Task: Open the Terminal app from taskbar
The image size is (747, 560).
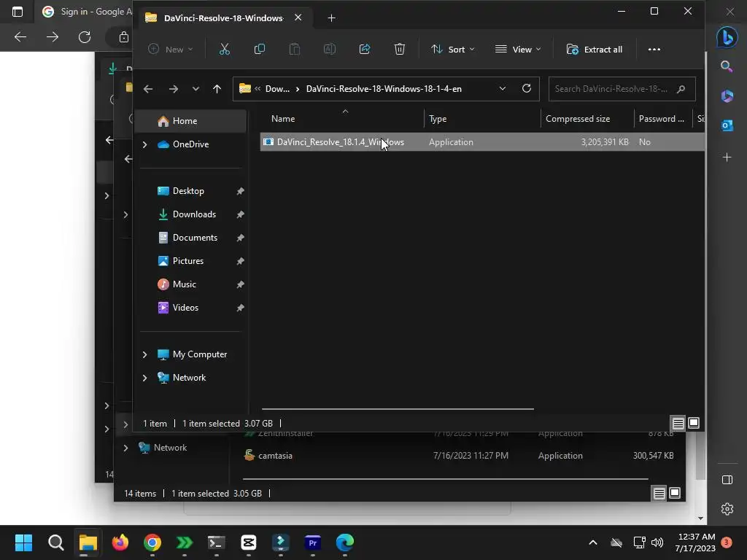Action: point(216,542)
